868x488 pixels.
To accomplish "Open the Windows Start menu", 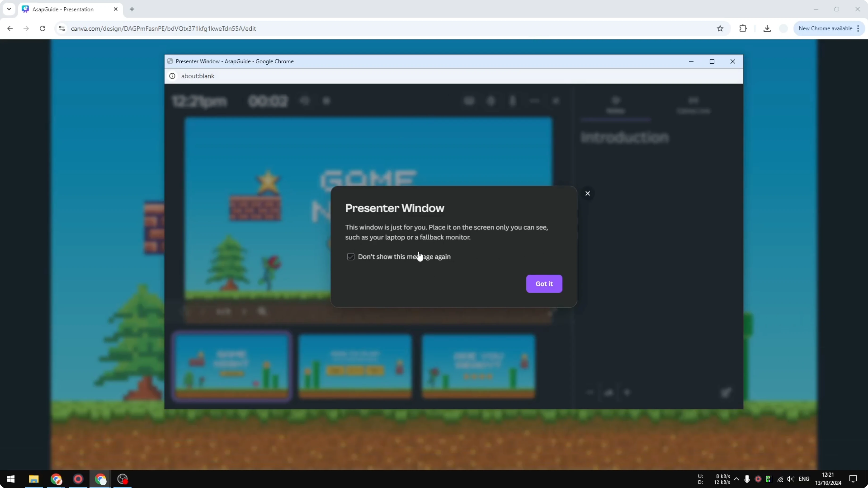I will (11, 479).
